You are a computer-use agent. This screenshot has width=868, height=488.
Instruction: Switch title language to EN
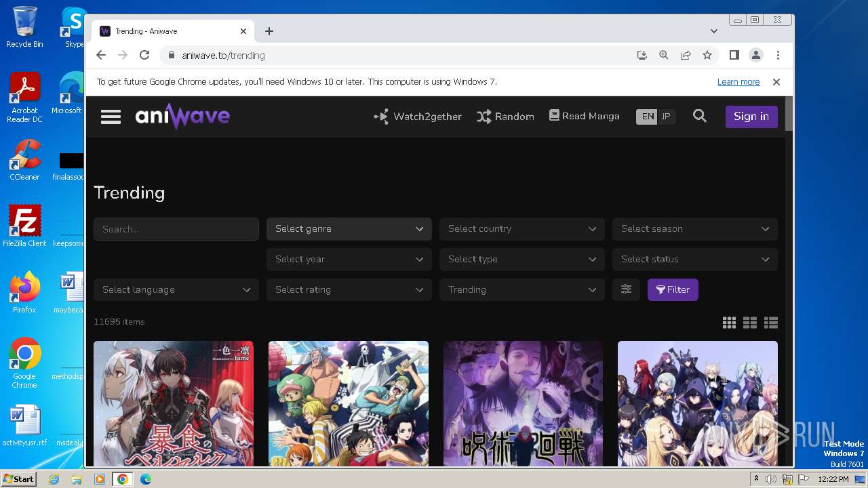[648, 117]
